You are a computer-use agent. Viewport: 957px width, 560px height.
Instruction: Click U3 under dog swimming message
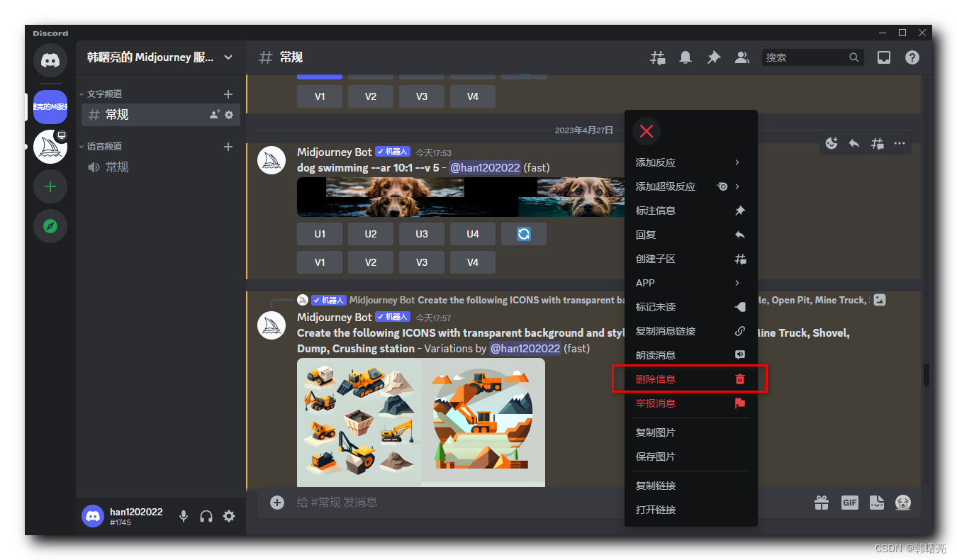pos(422,234)
